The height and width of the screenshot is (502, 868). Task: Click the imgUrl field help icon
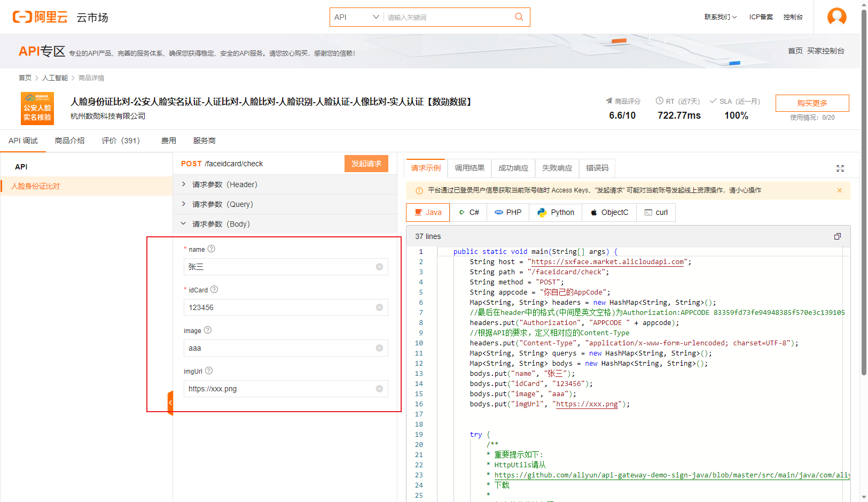tap(209, 370)
